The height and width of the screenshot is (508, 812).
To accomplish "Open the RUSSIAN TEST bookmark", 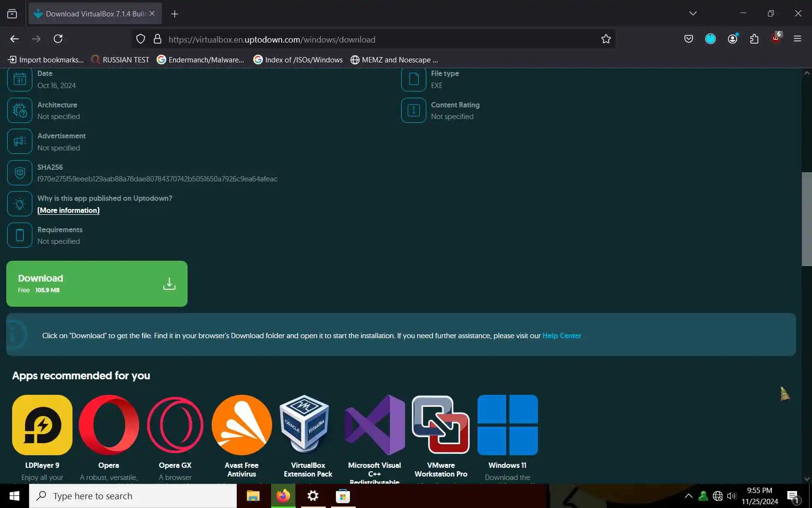I will 120,60.
